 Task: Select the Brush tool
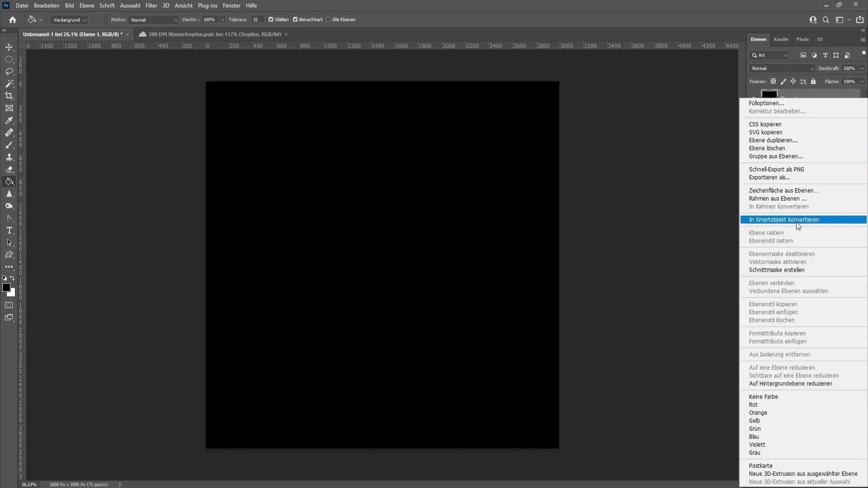click(x=9, y=145)
